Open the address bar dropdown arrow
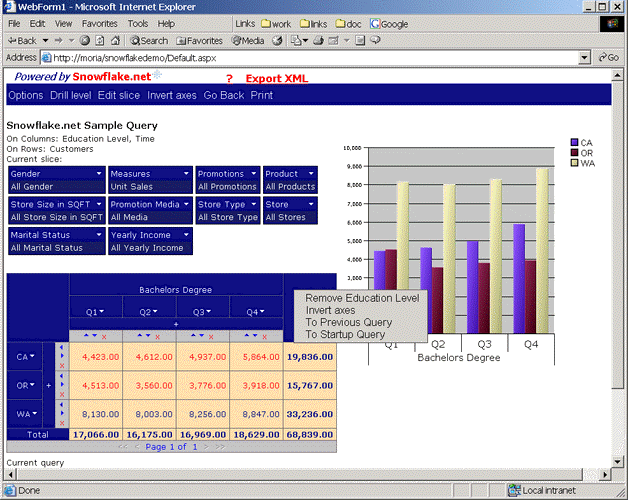Viewport: 628px width, 500px height. pyautogui.click(x=584, y=58)
